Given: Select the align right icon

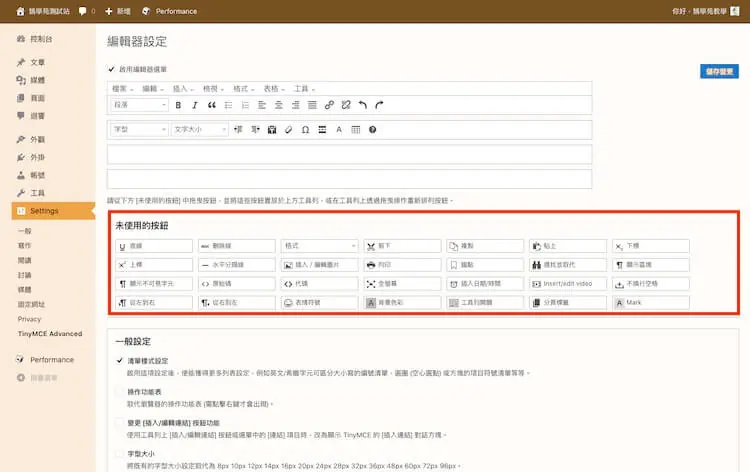Looking at the screenshot, I should (x=295, y=105).
